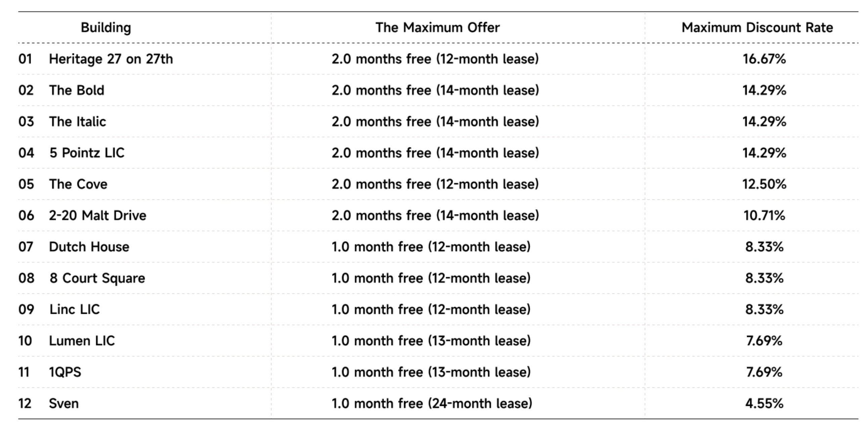This screenshot has width=868, height=425.
Task: Select The Bold building name
Action: (77, 90)
